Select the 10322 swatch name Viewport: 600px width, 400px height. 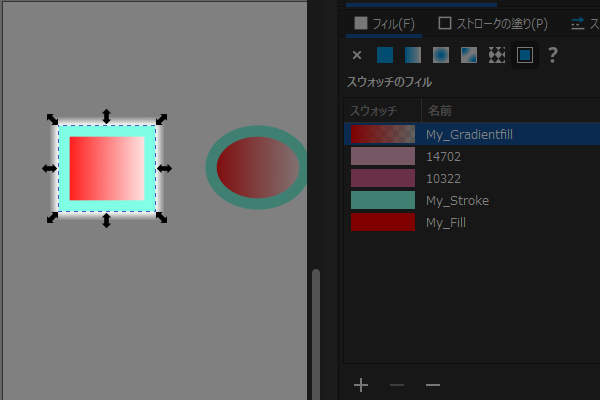click(443, 179)
